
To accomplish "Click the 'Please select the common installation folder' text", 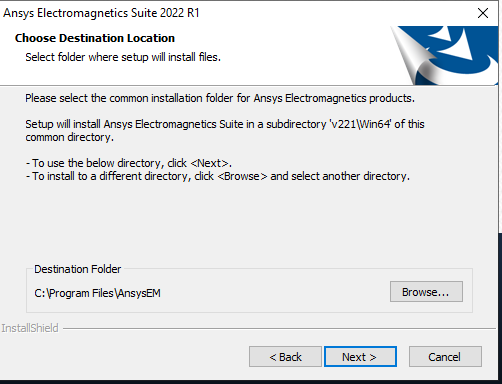I will click(x=220, y=98).
